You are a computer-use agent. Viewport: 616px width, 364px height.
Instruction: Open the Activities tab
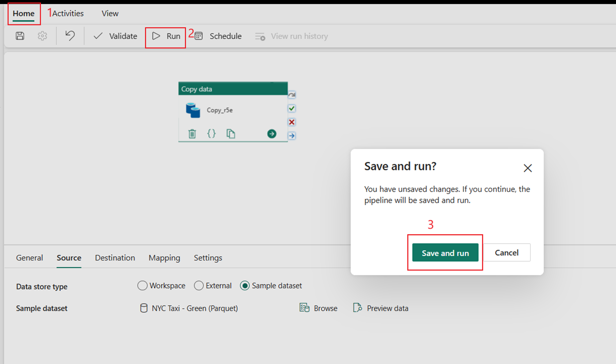(x=68, y=14)
